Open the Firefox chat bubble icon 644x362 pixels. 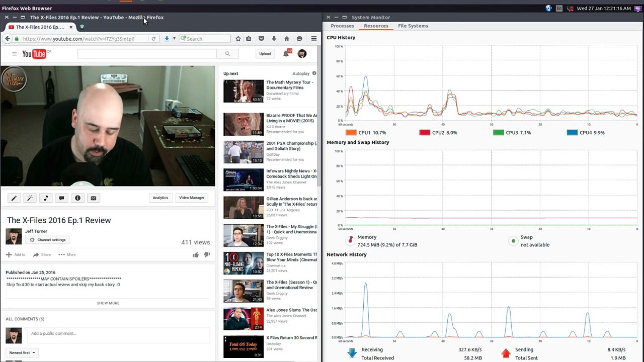click(x=299, y=39)
